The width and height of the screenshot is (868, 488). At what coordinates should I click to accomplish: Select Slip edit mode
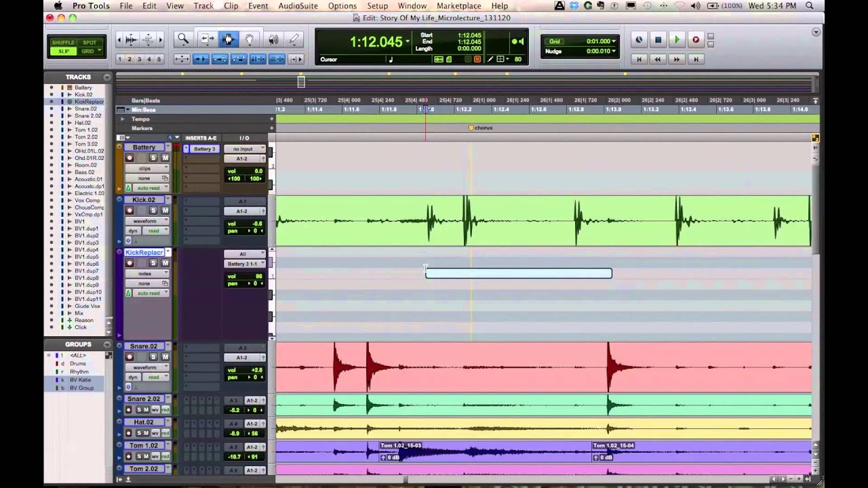pyautogui.click(x=63, y=51)
